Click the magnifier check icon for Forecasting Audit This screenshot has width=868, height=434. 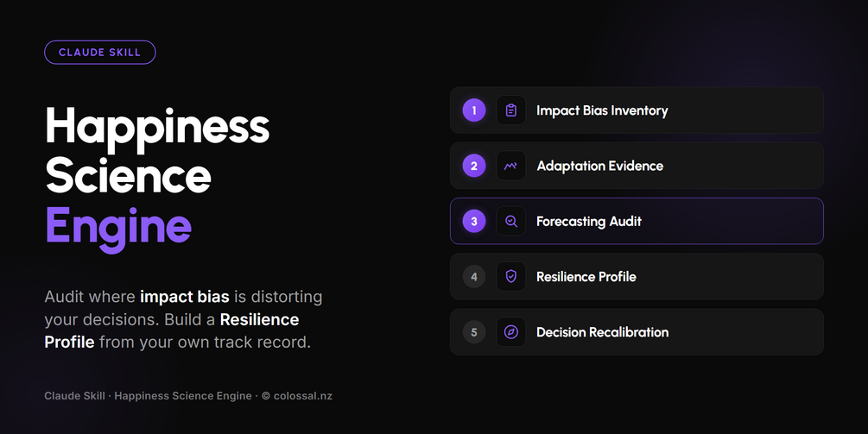pyautogui.click(x=511, y=221)
